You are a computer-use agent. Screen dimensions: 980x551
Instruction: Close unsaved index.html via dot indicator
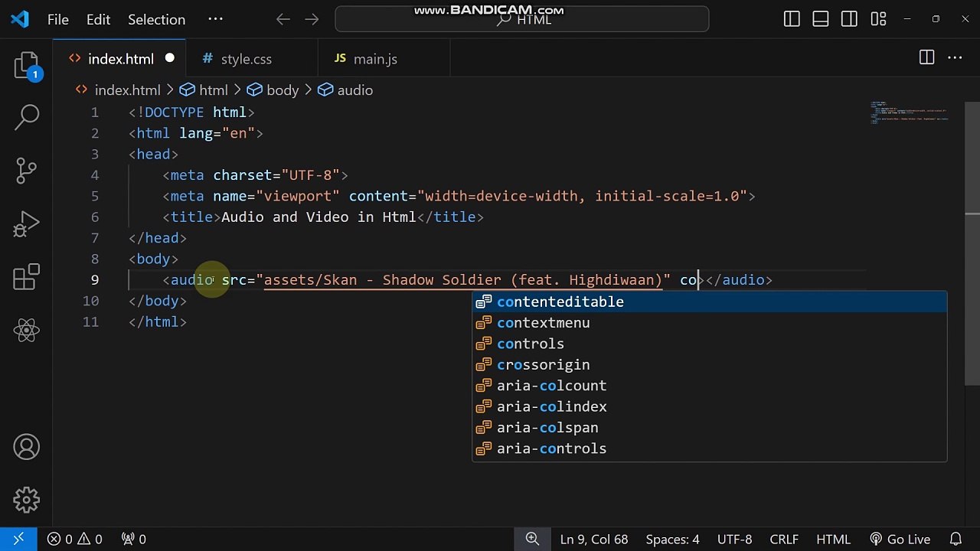coord(170,58)
